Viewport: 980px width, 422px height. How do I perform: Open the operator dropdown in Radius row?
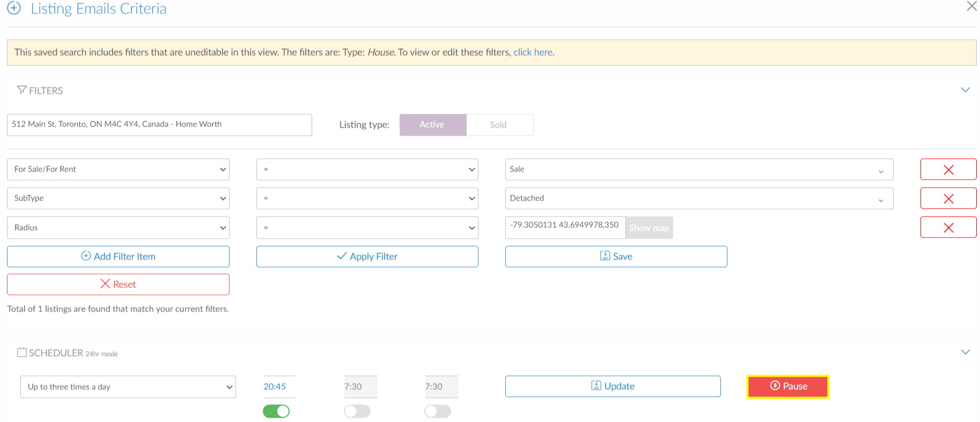pyautogui.click(x=367, y=227)
